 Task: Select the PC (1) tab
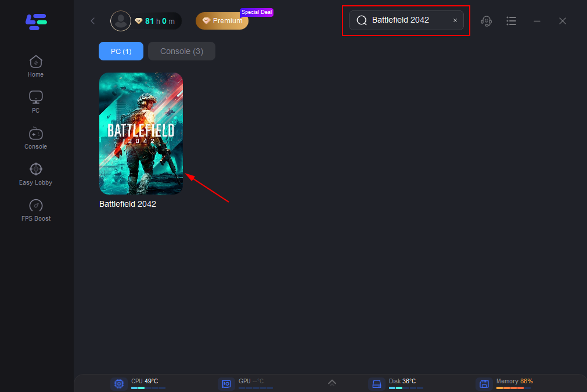point(121,51)
